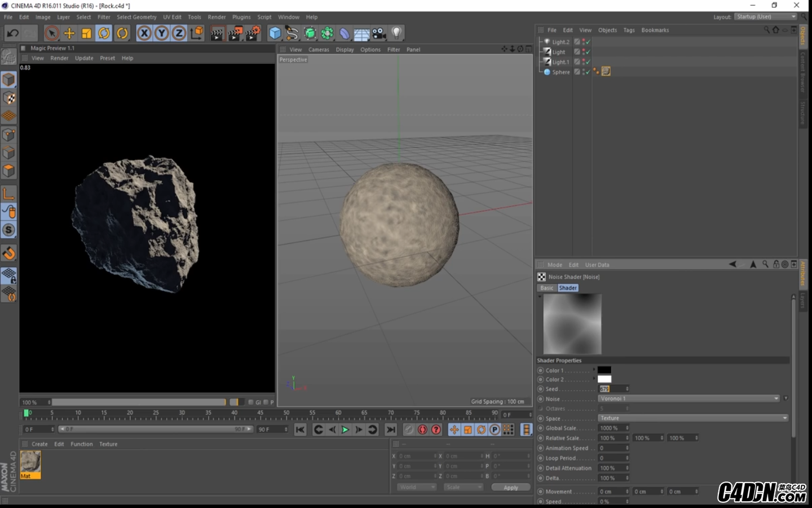This screenshot has height=508, width=812.
Task: Switch to the Shader tab
Action: tap(568, 288)
